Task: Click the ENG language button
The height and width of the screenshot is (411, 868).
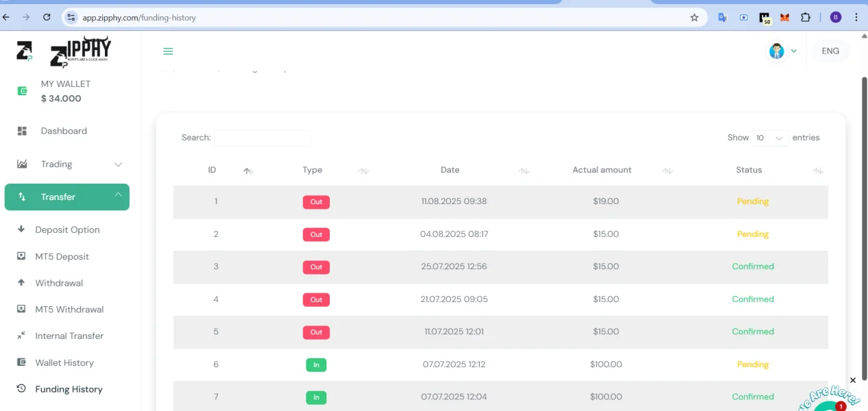Action: (x=830, y=51)
